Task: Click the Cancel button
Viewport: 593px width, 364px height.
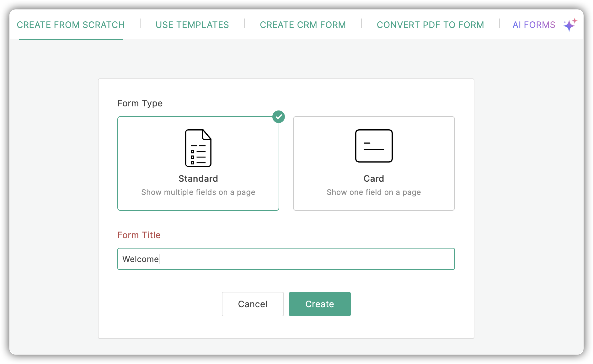Action: [x=253, y=304]
